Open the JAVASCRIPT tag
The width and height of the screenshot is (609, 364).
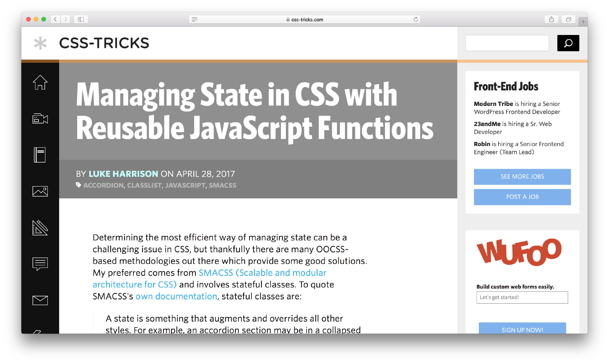(185, 185)
